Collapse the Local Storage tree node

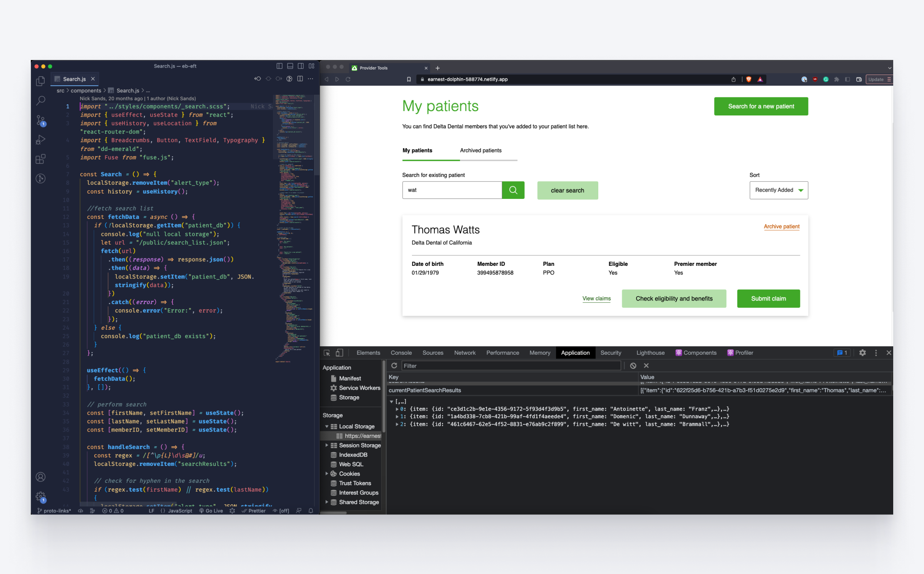point(327,426)
